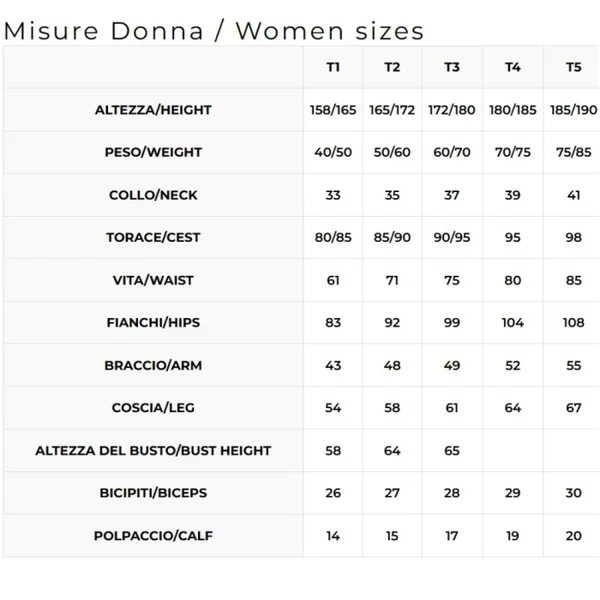Select the VITA/WAIST row label
This screenshot has height=600, width=600.
(154, 280)
